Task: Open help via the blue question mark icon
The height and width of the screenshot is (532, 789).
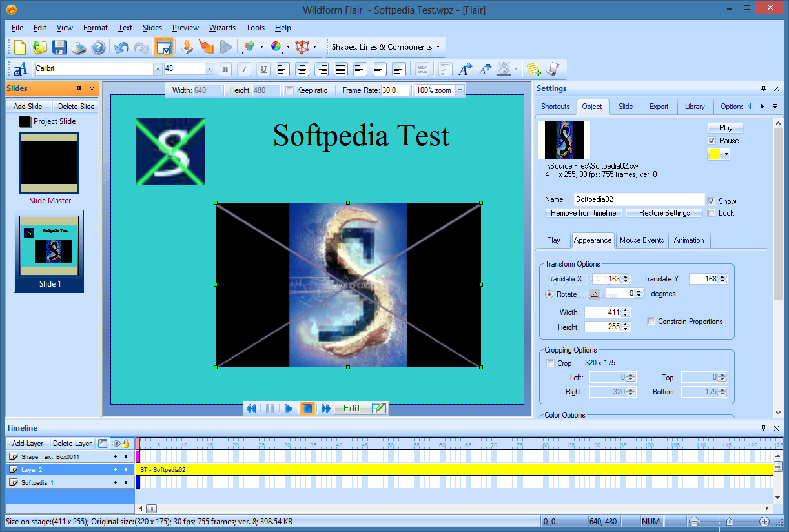Action: coord(98,47)
